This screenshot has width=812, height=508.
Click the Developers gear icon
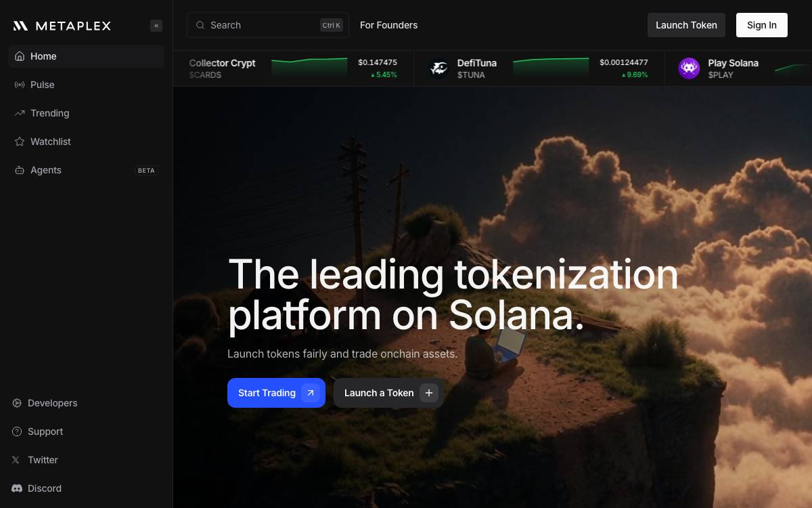(x=17, y=403)
